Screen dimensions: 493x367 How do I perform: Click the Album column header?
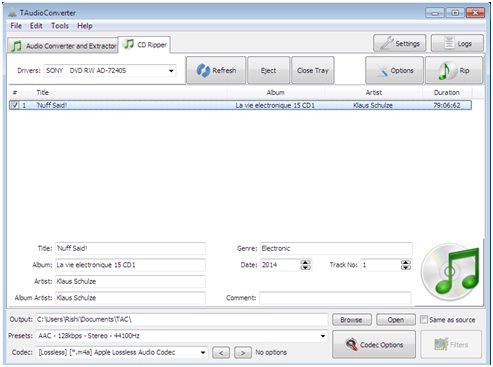click(x=276, y=92)
